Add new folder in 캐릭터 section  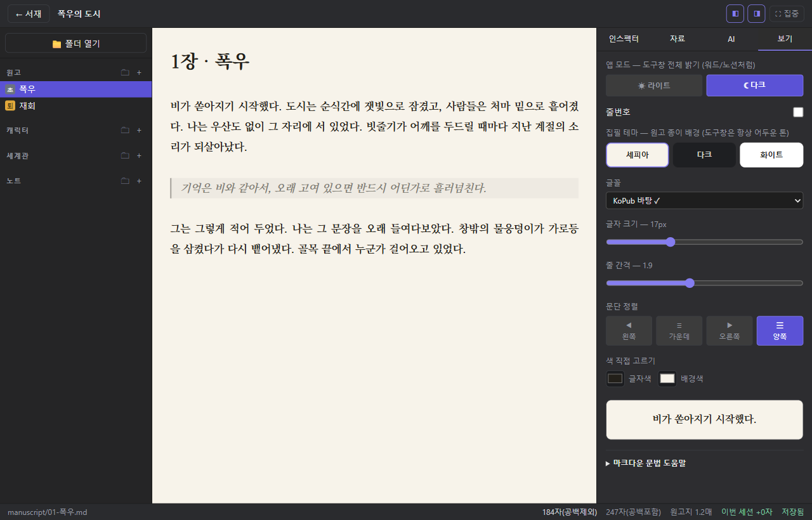(125, 130)
